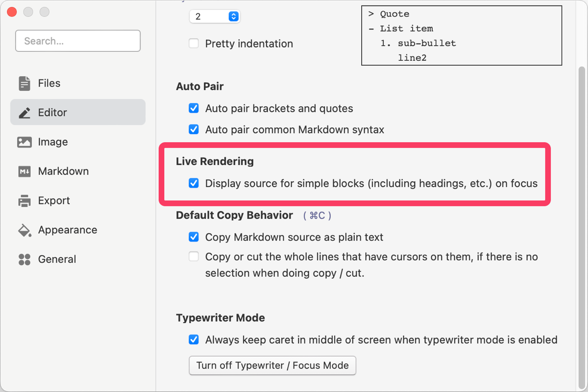This screenshot has width=588, height=392.
Task: Disable Display source for simple blocks
Action: tap(194, 184)
